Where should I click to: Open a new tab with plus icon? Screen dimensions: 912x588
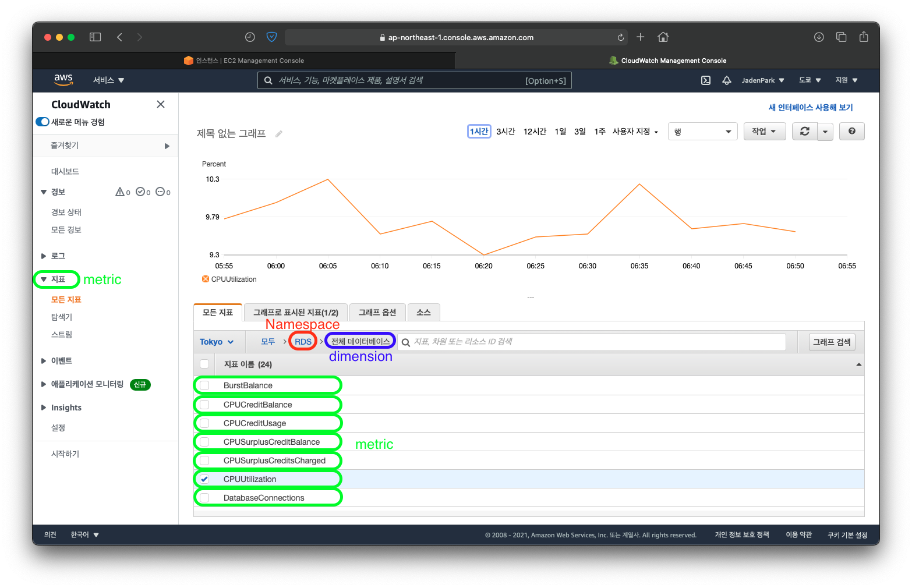pos(640,37)
